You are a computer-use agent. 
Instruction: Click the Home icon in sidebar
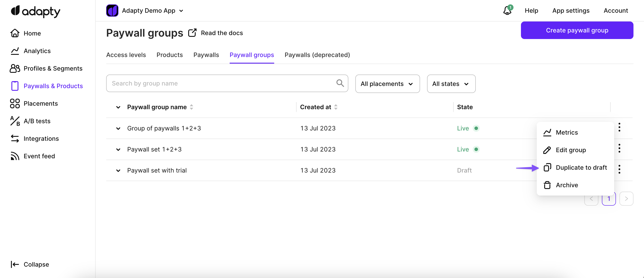pos(15,33)
